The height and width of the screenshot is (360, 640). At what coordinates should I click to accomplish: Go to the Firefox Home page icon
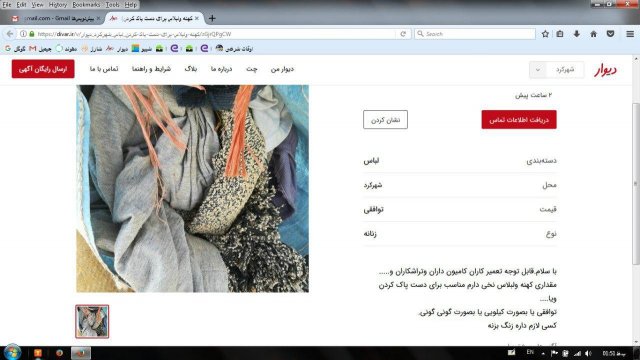tap(593, 34)
